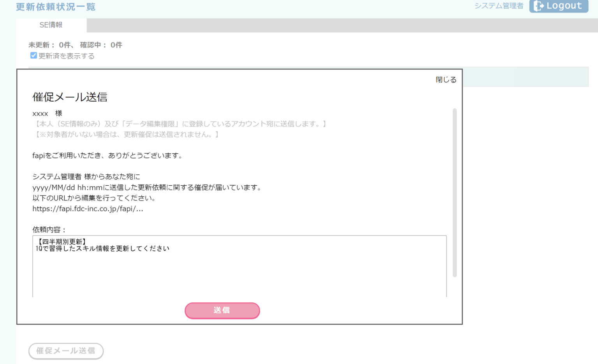Click the 更新依頼状況一覧 page heading
This screenshot has height=364, width=598.
(56, 7)
